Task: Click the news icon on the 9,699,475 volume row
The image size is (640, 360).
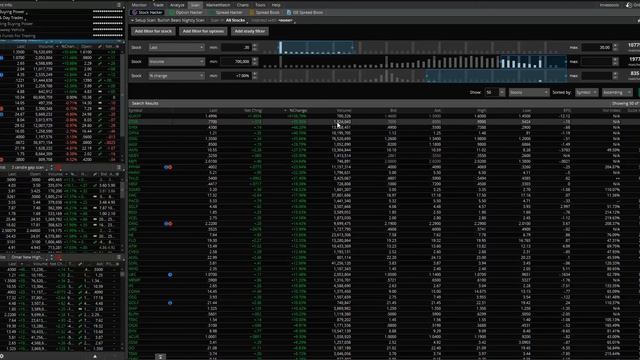Action: tap(168, 224)
